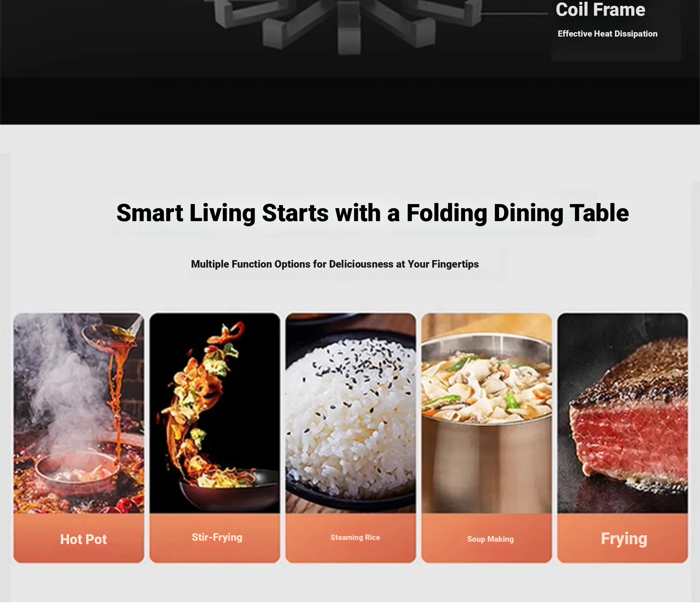
Task: Click the Smart Living Starts headline
Action: (373, 213)
